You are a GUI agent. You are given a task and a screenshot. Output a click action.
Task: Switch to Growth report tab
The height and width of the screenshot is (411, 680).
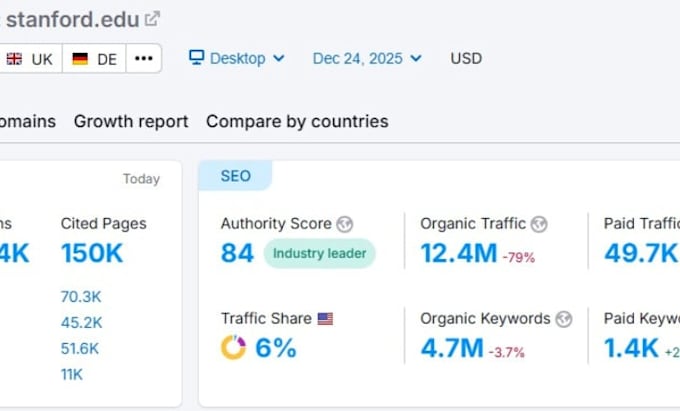(x=131, y=121)
